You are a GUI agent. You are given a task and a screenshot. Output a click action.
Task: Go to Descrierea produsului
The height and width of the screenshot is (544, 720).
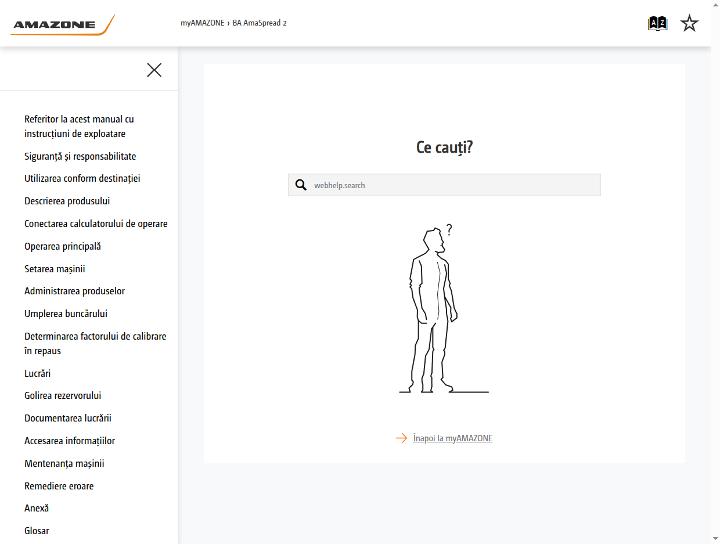click(x=67, y=201)
